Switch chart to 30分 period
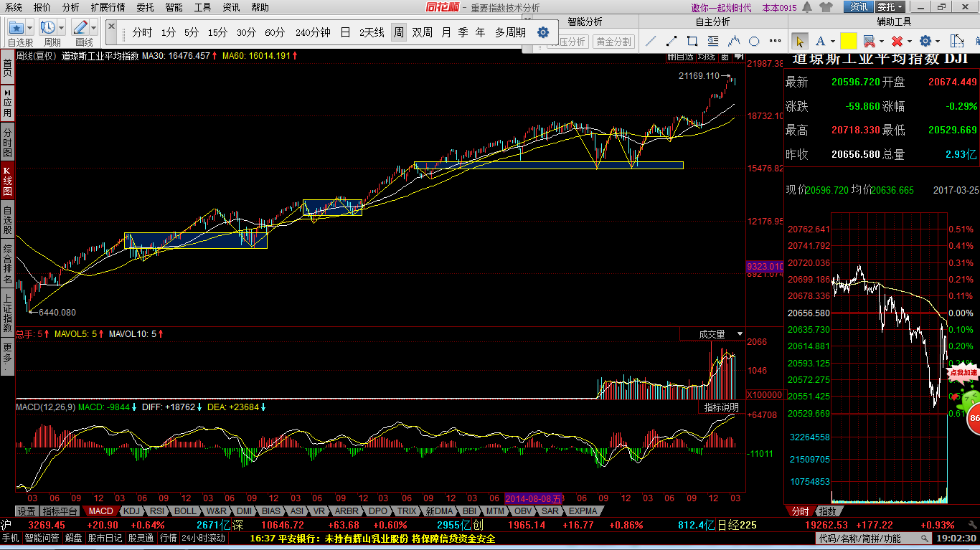This screenshot has height=550, width=980. pos(246,33)
